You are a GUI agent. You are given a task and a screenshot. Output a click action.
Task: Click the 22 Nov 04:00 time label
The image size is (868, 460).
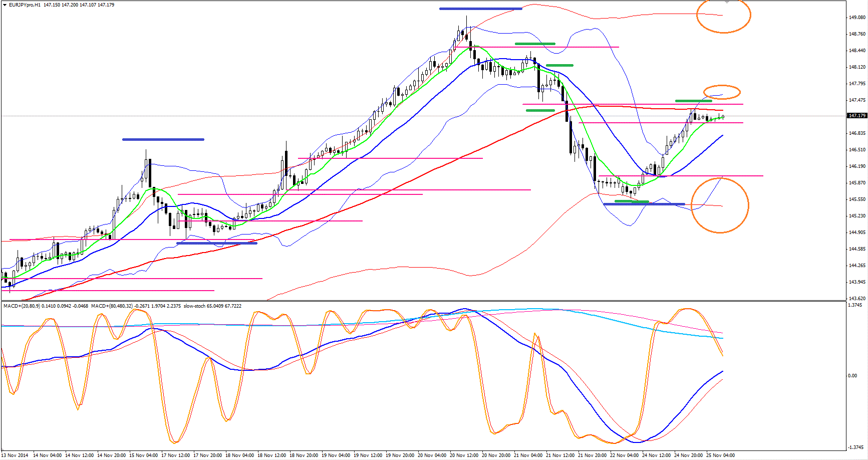[624, 455]
